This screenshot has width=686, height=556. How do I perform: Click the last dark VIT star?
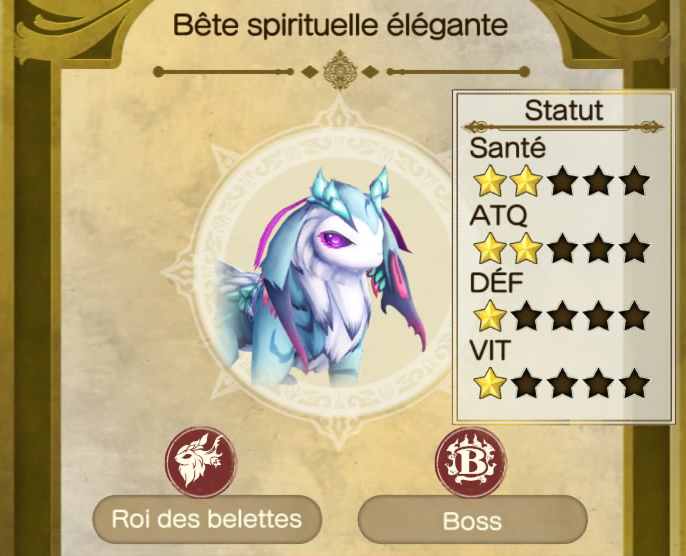pos(634,383)
